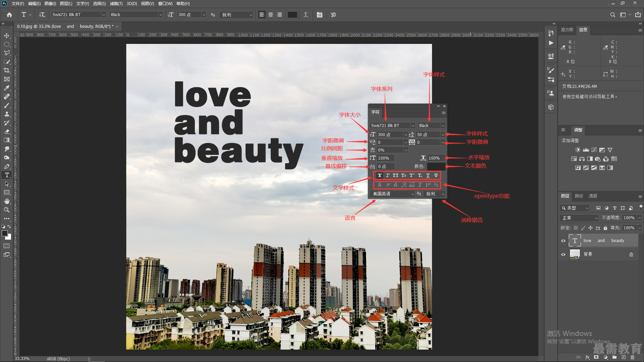Select the Spot Healing Brush tool
The height and width of the screenshot is (362, 644).
[x=7, y=97]
